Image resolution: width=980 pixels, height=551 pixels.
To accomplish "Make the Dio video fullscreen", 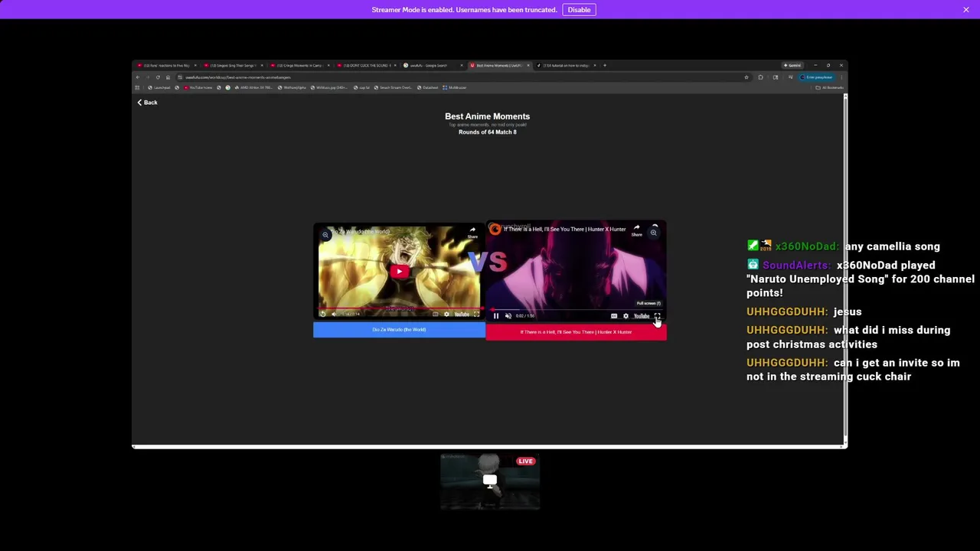I will coord(476,314).
